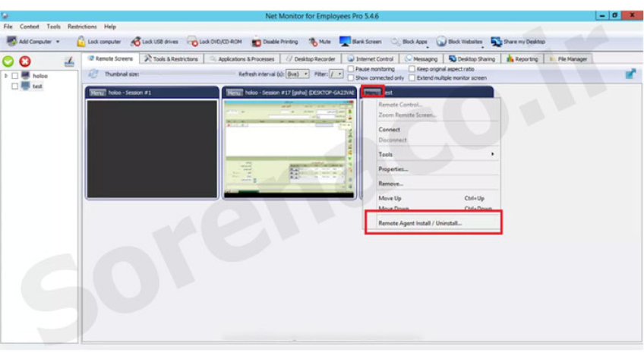
Task: Switch to the Tools & Restrictions tab
Action: point(172,58)
